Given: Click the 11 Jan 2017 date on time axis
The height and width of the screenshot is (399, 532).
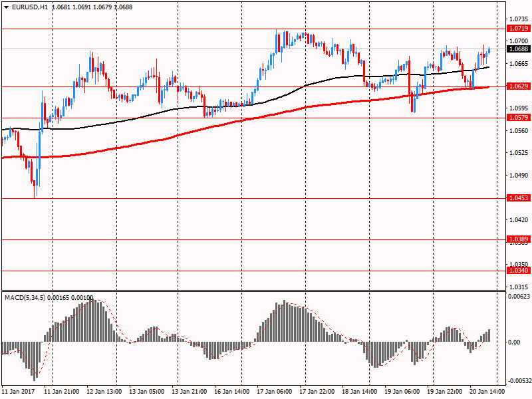Looking at the screenshot, I should pos(19,392).
